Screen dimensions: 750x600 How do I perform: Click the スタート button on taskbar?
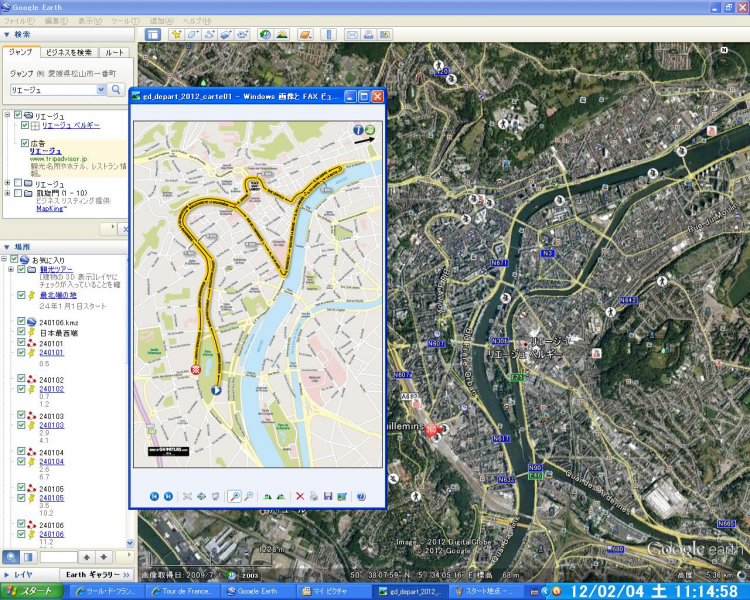(x=32, y=591)
